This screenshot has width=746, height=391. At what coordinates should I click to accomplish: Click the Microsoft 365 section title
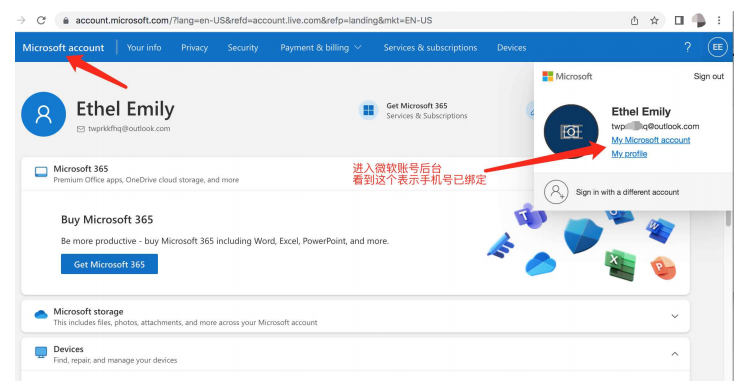(80, 169)
